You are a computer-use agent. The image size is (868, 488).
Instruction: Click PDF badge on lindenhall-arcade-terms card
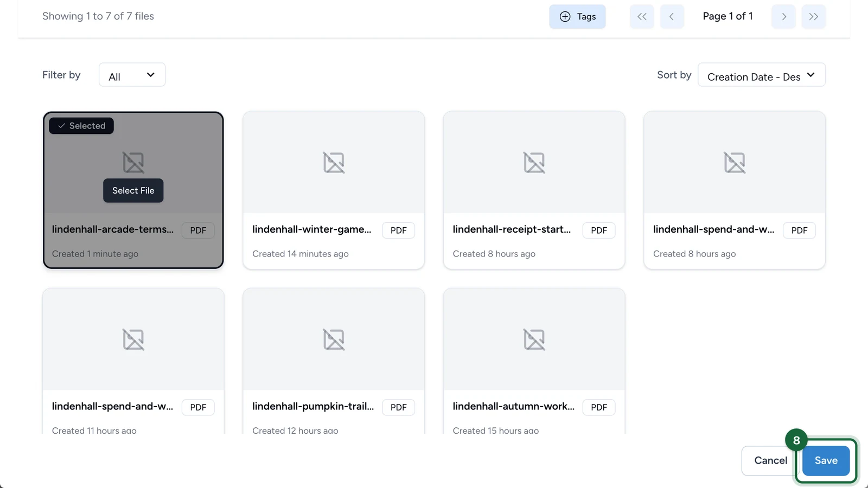(198, 230)
